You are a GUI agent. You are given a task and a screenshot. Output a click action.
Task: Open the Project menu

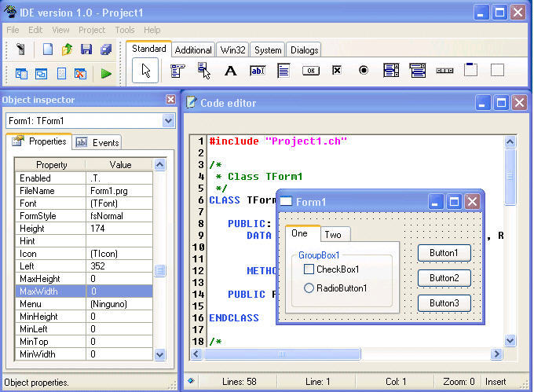tap(92, 30)
